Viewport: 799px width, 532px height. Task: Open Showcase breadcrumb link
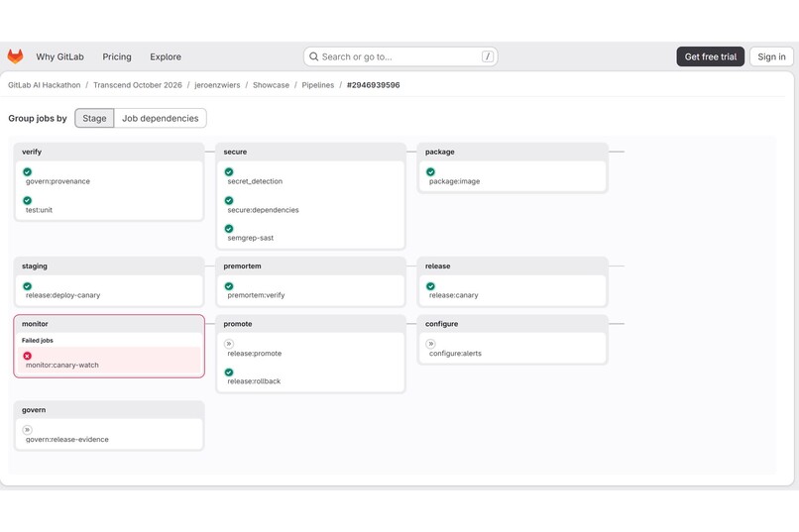(x=271, y=85)
